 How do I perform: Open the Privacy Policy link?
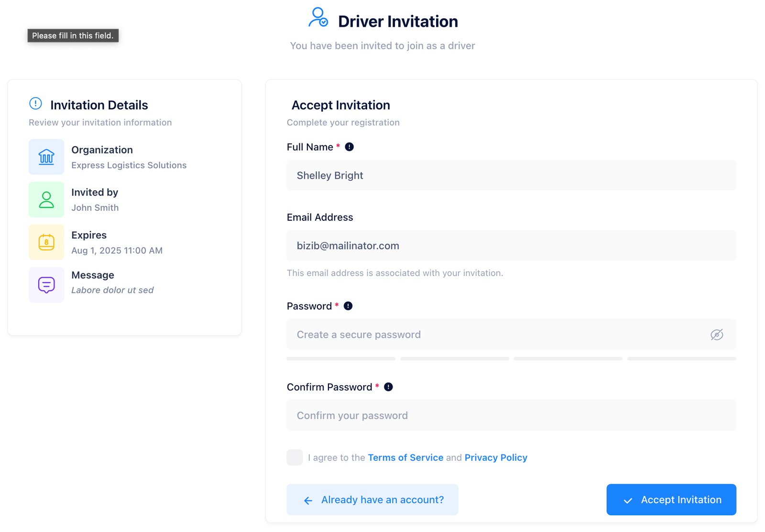pyautogui.click(x=496, y=457)
